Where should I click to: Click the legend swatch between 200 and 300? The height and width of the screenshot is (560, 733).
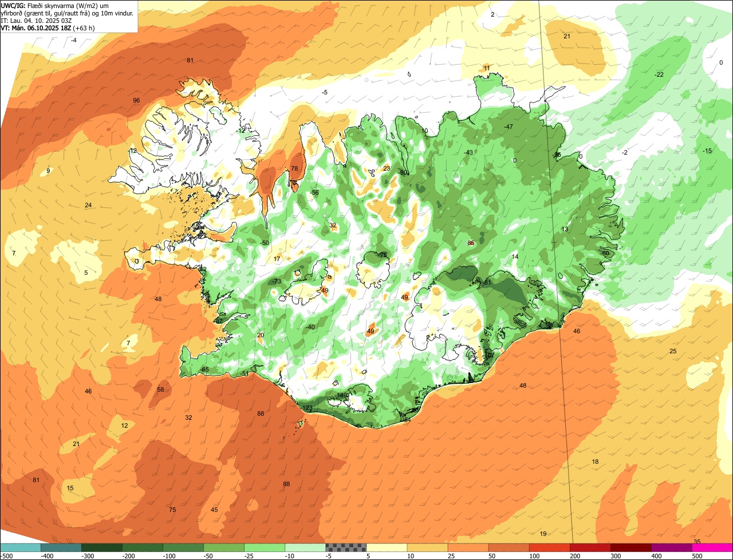click(x=590, y=547)
